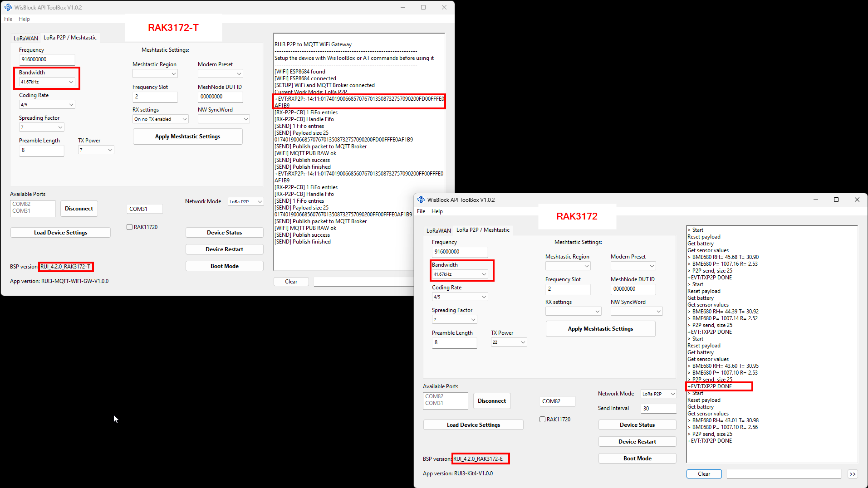Viewport: 868px width, 488px height.
Task: Click Device Restart in RAK3172-T window
Action: [224, 249]
